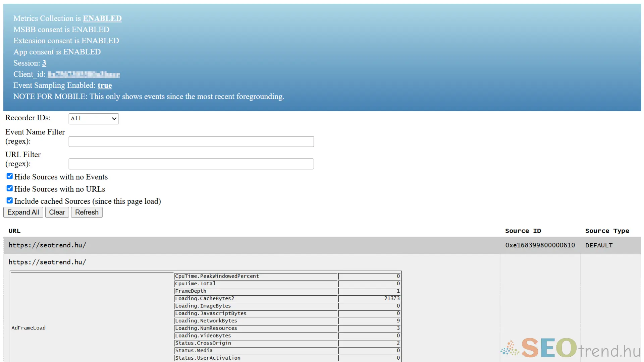Select the value 9 for Loading.NetworkBytes
Image resolution: width=644 pixels, height=362 pixels.
398,321
